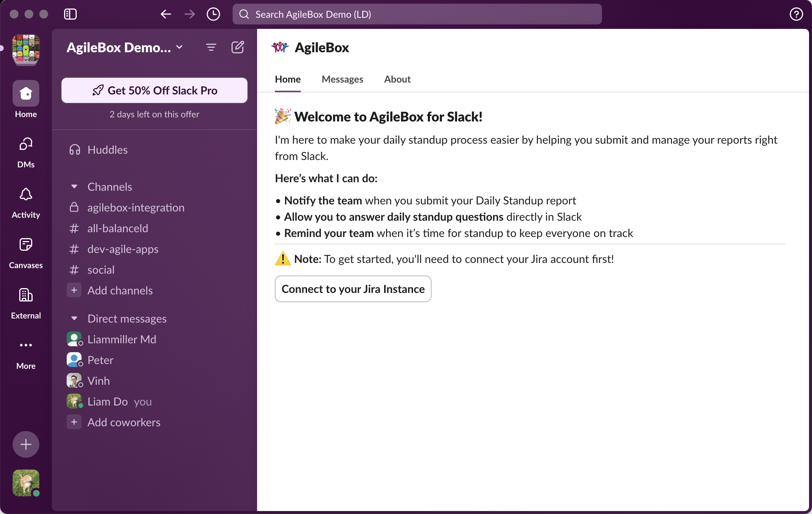Click the Search AgileBox Demo field
Viewport: 812px width, 514px height.
coord(417,14)
